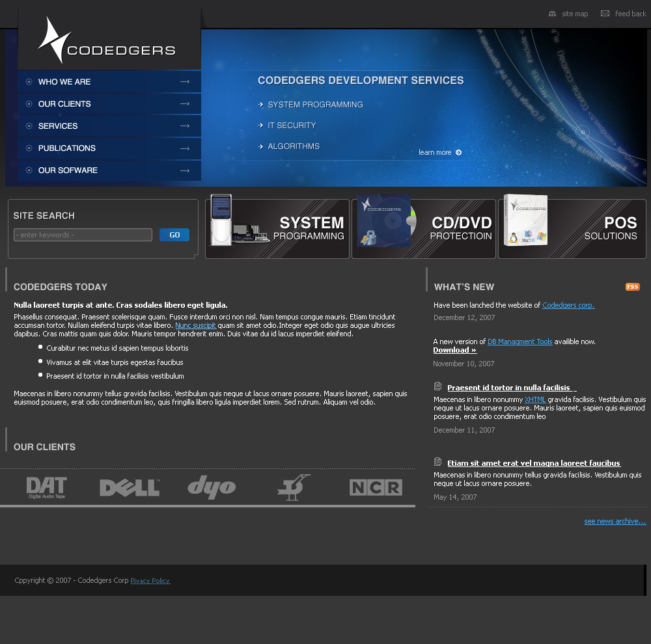Click the computer tower icon in SYSTEM PROGRAMMING panel

point(221,221)
